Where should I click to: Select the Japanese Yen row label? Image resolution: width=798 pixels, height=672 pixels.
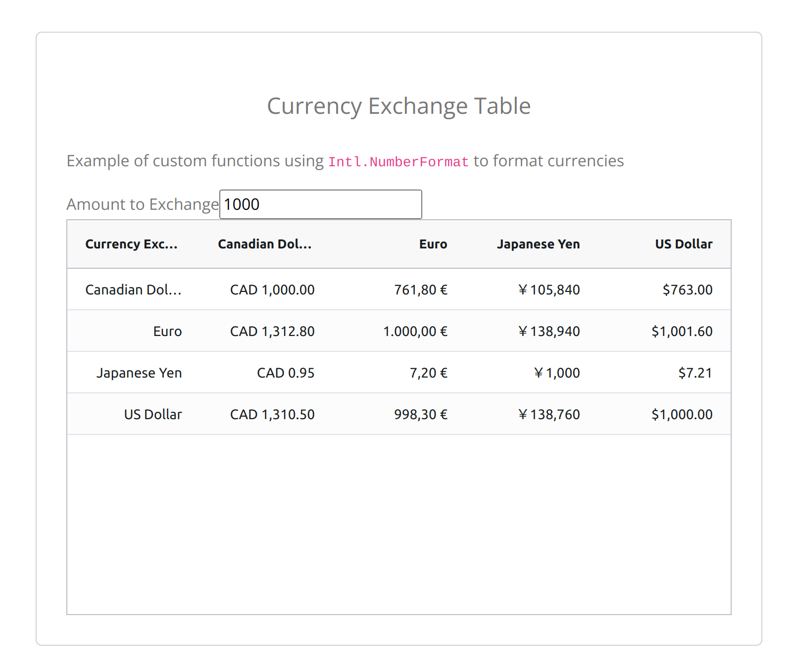tap(139, 373)
